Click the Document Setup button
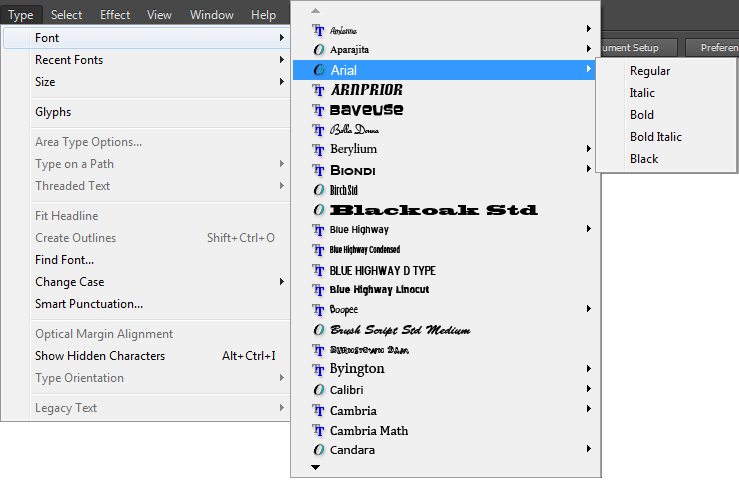Viewport: 739px width, 480px height. click(x=639, y=48)
